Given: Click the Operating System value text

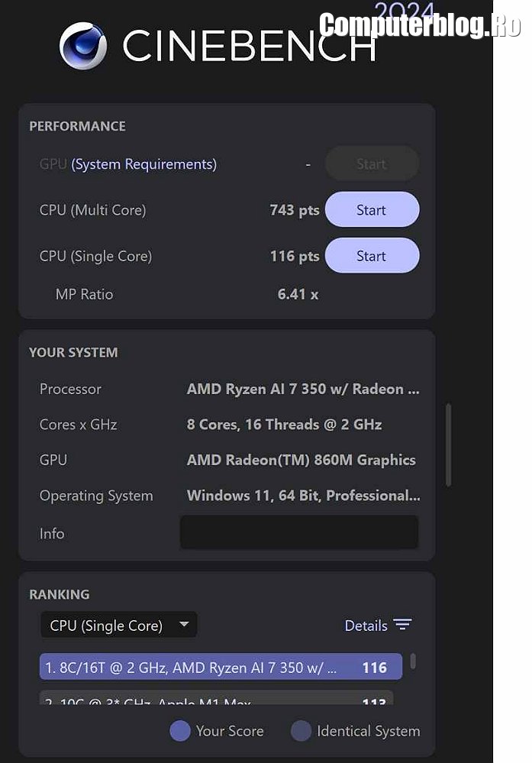Looking at the screenshot, I should (303, 496).
